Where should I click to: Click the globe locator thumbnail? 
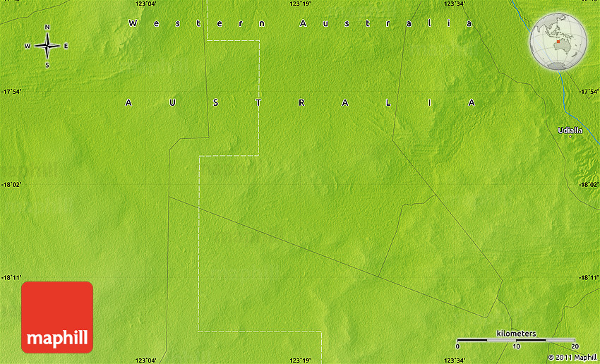(558, 42)
